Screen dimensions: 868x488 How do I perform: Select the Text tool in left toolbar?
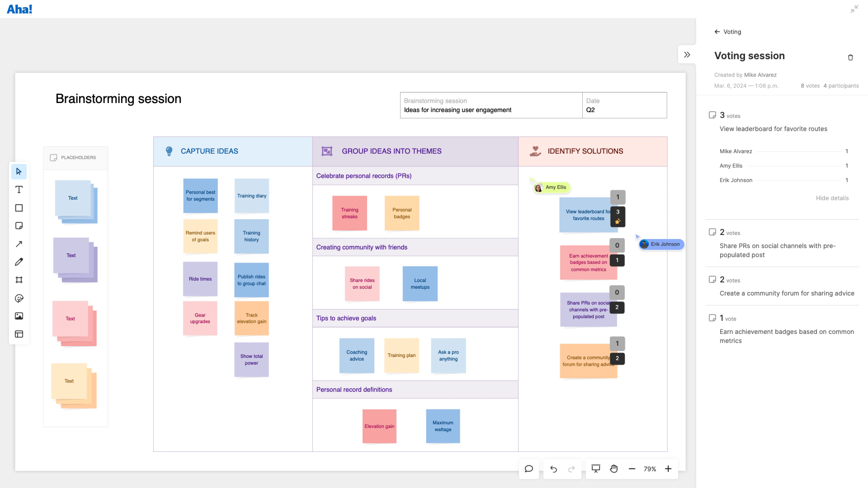pos(19,190)
